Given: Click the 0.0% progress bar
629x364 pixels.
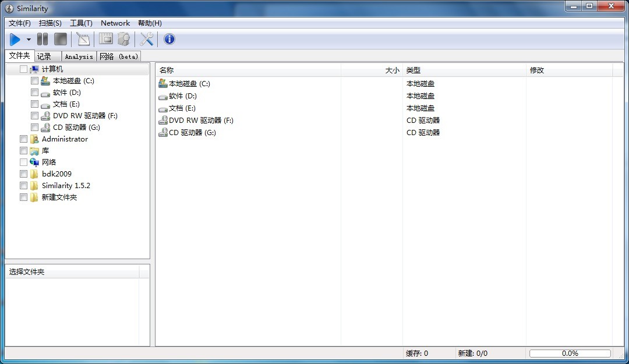Looking at the screenshot, I should (x=570, y=354).
